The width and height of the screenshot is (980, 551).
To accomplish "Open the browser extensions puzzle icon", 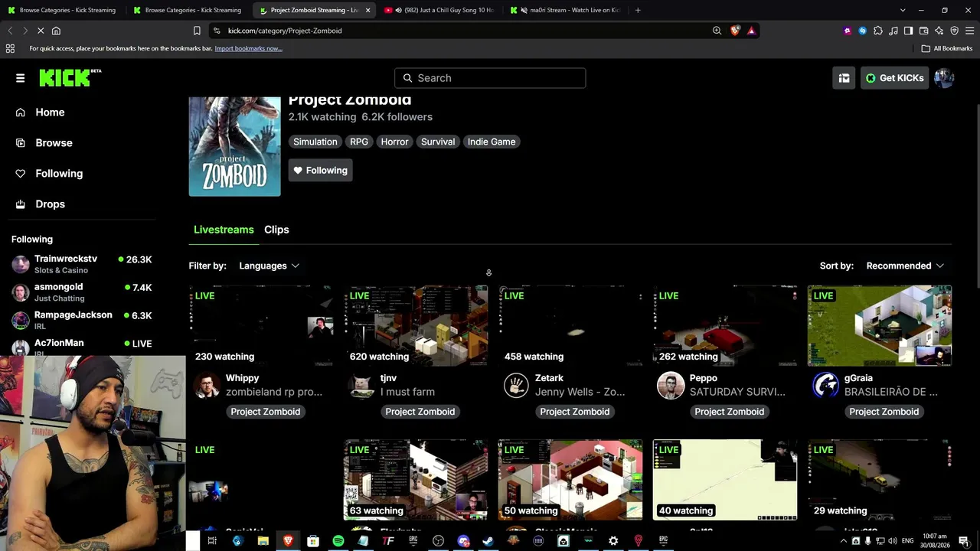I will point(878,31).
